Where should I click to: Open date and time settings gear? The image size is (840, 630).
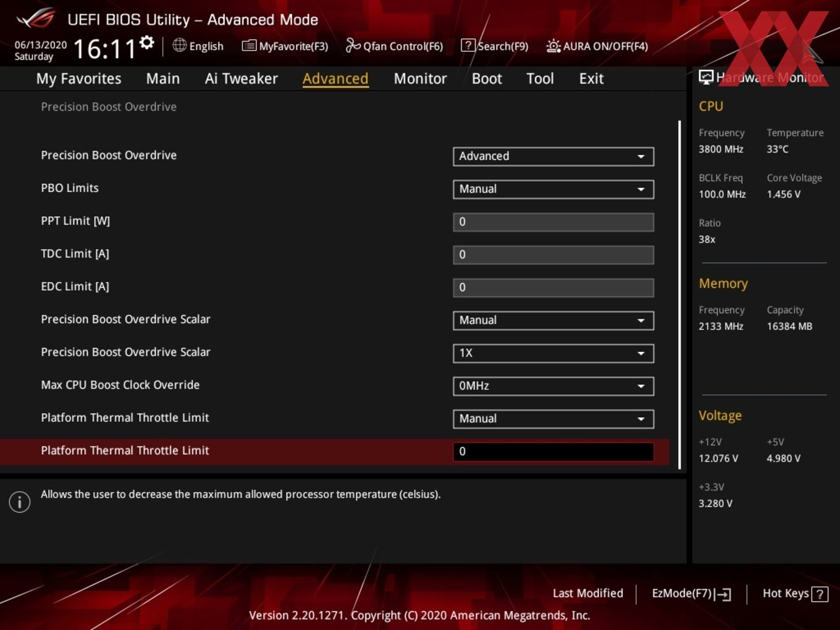[146, 42]
